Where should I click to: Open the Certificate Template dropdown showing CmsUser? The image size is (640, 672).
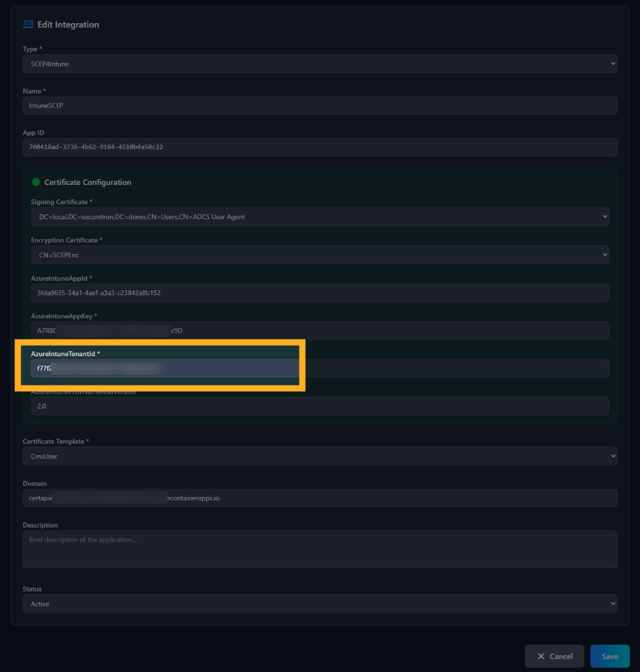click(320, 455)
